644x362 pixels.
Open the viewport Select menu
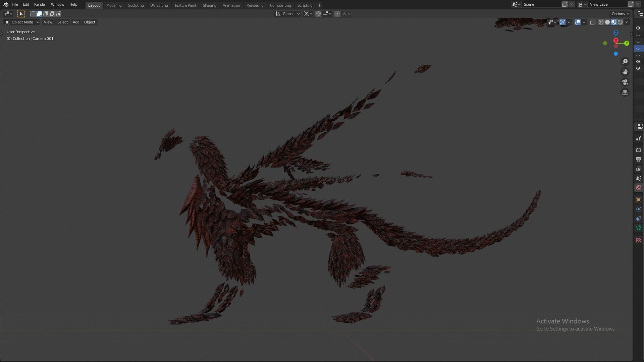62,22
